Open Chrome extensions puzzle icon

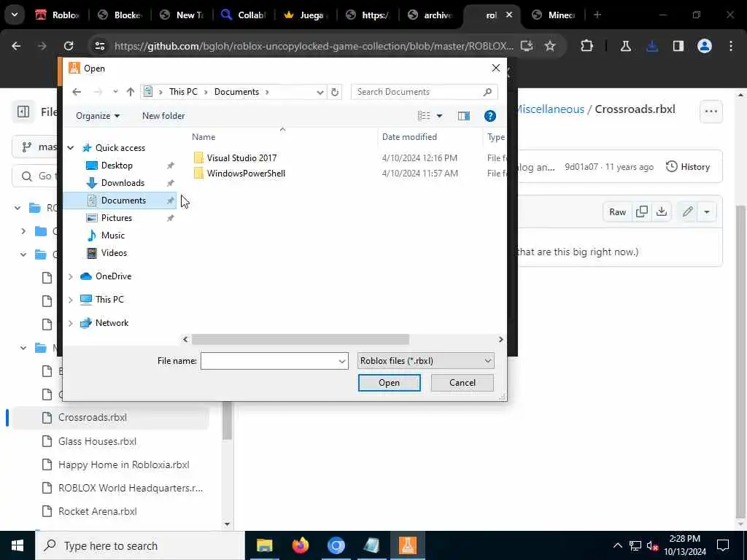pos(587,46)
